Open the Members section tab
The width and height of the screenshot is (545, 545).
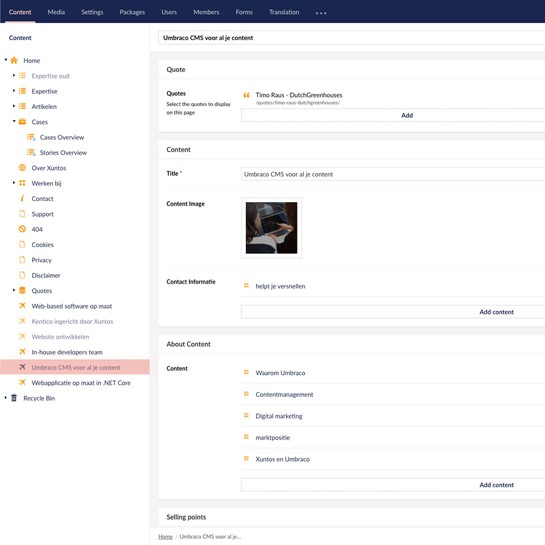pos(206,12)
